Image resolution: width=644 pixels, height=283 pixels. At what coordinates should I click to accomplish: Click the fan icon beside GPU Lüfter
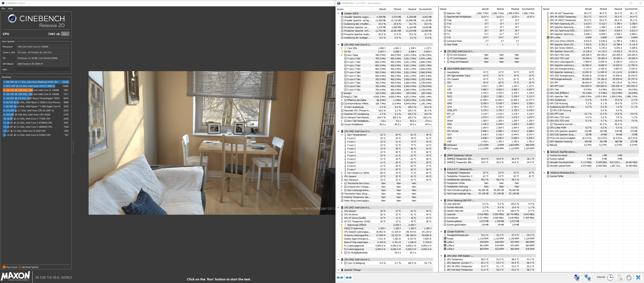(x=548, y=38)
